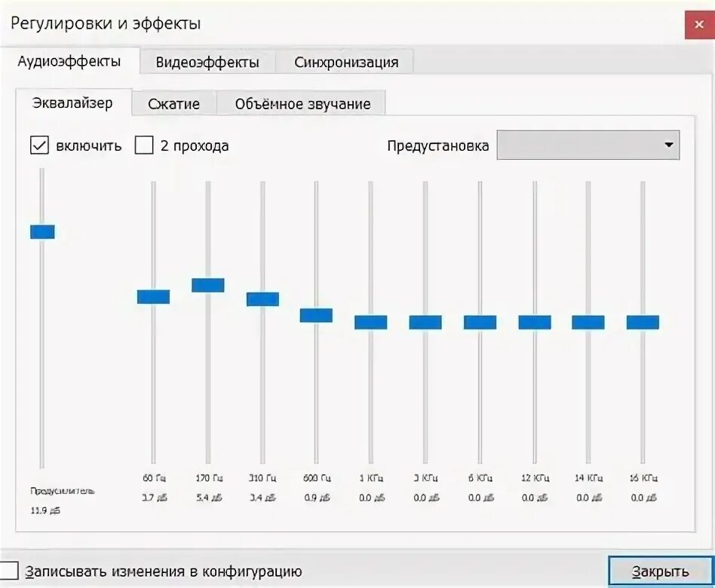Click the 12 КГц band slider handle
This screenshot has height=588, width=715.
535,322
